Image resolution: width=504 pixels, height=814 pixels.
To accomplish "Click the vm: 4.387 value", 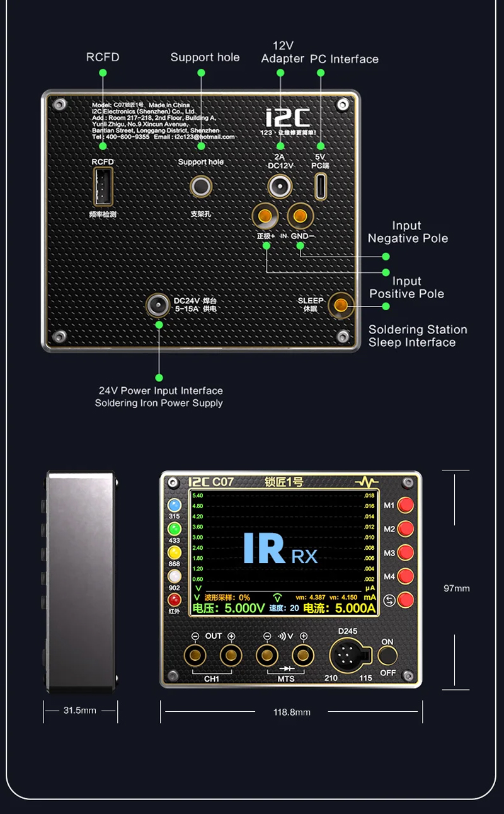I will (x=311, y=597).
